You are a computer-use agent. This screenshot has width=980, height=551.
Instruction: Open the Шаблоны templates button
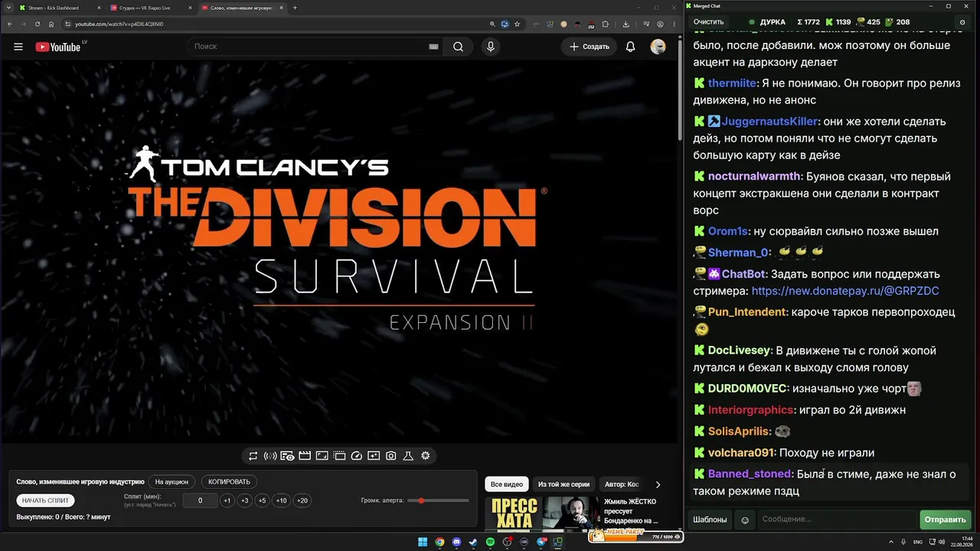point(710,520)
